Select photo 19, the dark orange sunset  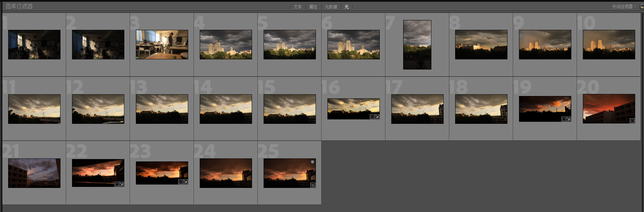tap(545, 109)
